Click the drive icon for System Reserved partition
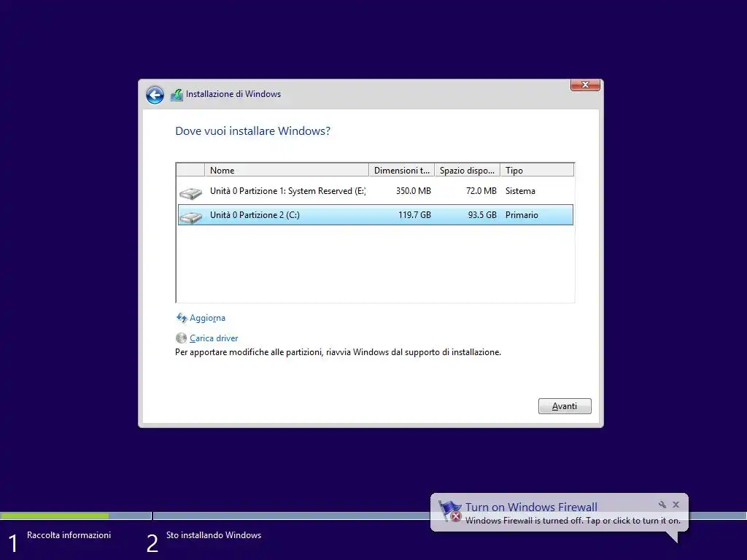Screen dimensions: 747x560 pyautogui.click(x=190, y=192)
